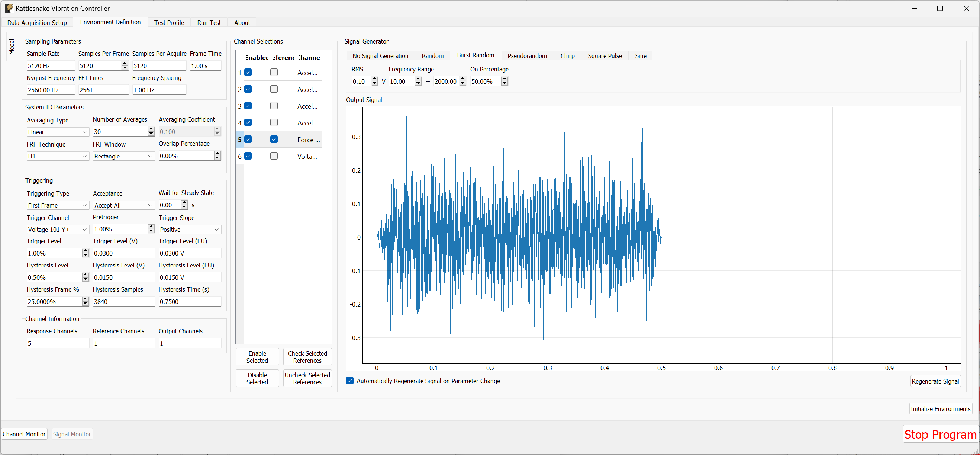
Task: Open the Data Acquisition Setup tab
Action: [x=37, y=22]
